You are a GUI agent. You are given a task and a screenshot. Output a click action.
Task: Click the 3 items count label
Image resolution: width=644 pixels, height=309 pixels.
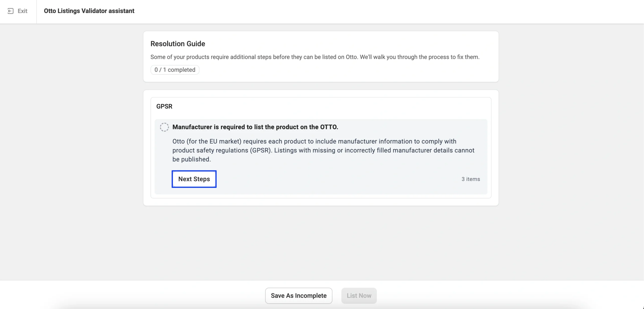tap(470, 179)
